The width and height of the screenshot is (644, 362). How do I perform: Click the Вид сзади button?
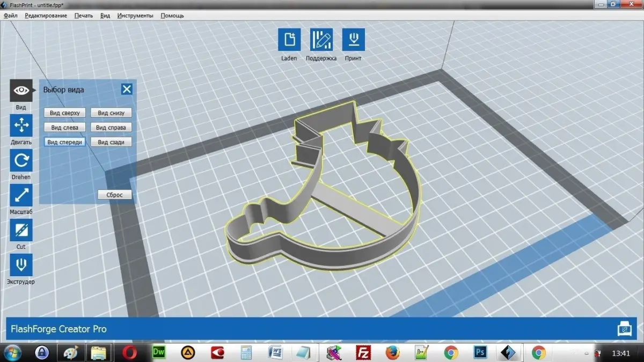coord(111,142)
